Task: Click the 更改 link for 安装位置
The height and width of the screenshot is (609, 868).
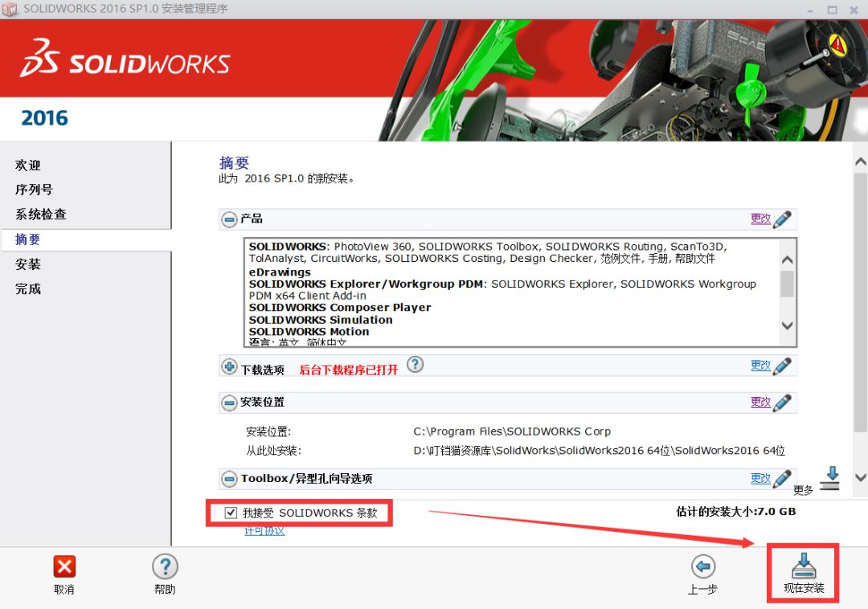Action: [x=760, y=403]
